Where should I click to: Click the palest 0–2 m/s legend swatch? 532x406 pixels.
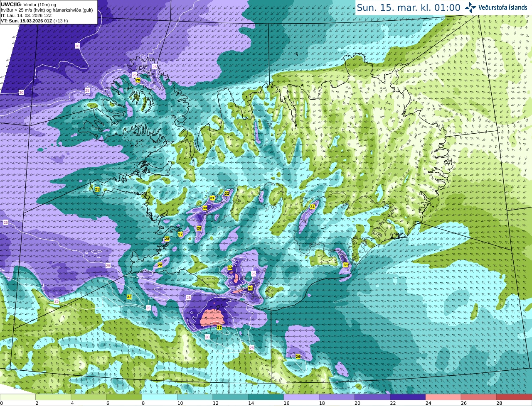click(x=18, y=397)
